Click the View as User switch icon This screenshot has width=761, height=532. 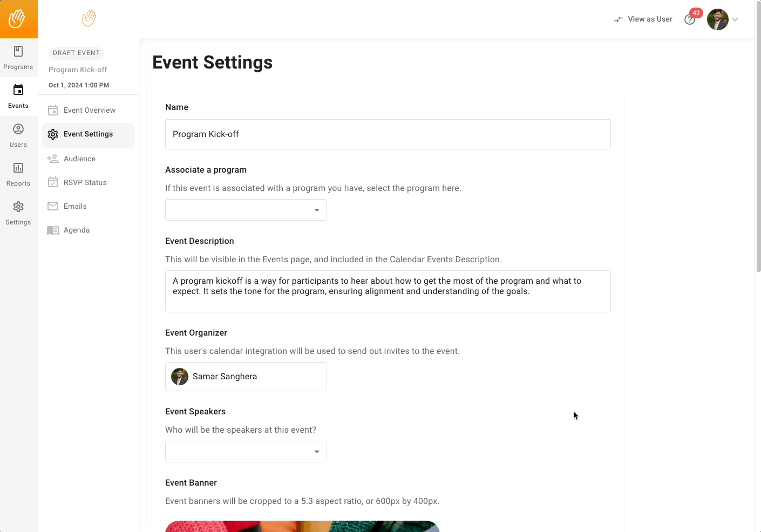619,19
